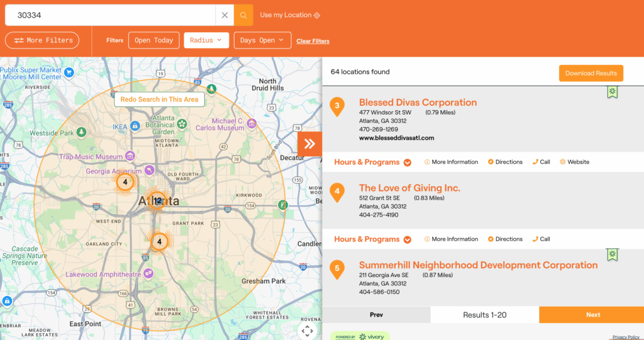Viewport: 644px width, 340px height.
Task: Download the search results
Action: (591, 73)
